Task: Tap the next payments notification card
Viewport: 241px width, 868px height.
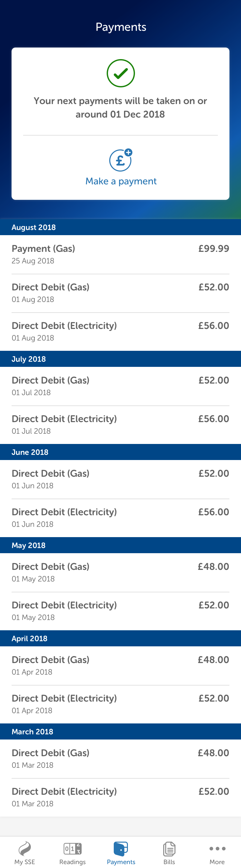Action: [x=121, y=108]
